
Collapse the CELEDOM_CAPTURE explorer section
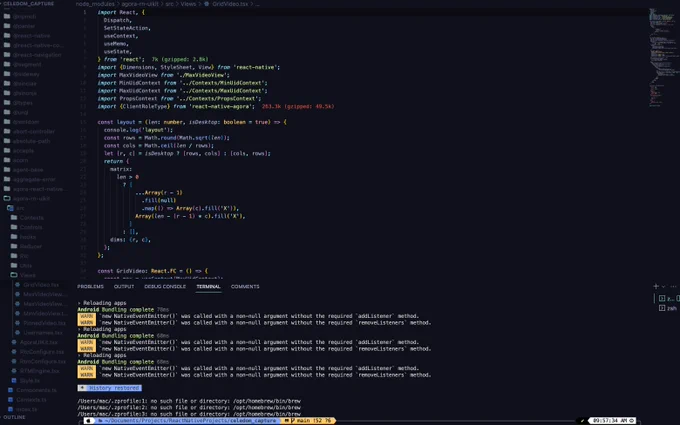29,3
